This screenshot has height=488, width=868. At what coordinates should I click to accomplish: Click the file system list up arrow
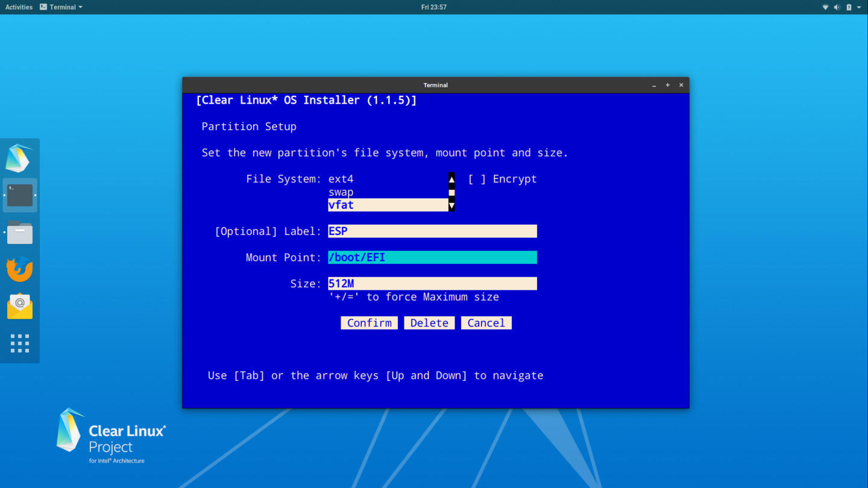451,179
